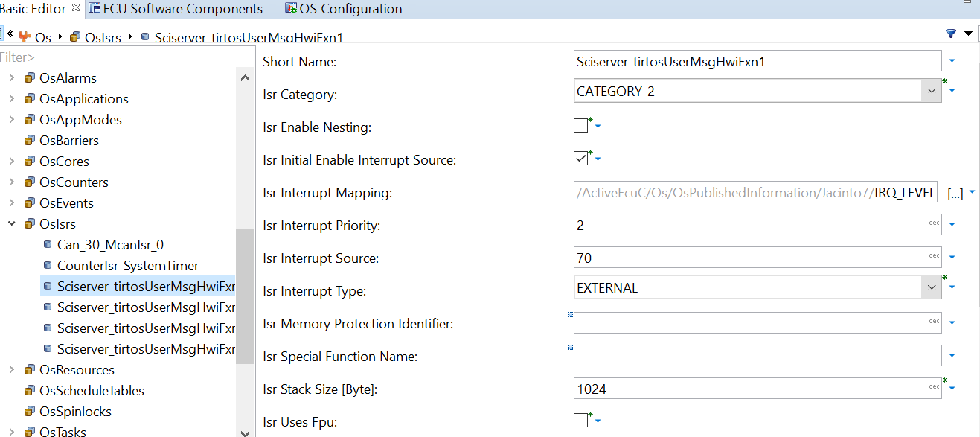Expand the OsAlarms tree node
Viewport: 980px width, 437px height.
11,78
